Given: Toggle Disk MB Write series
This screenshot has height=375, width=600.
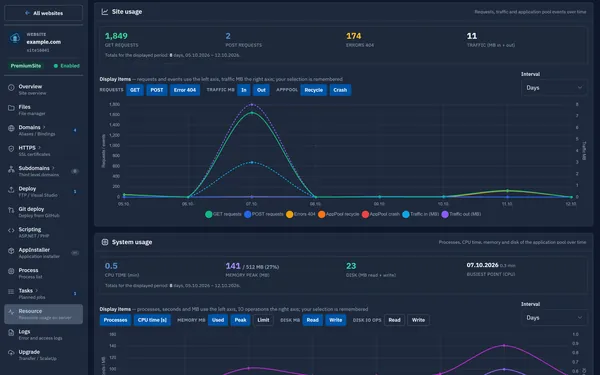Looking at the screenshot, I should (x=335, y=320).
